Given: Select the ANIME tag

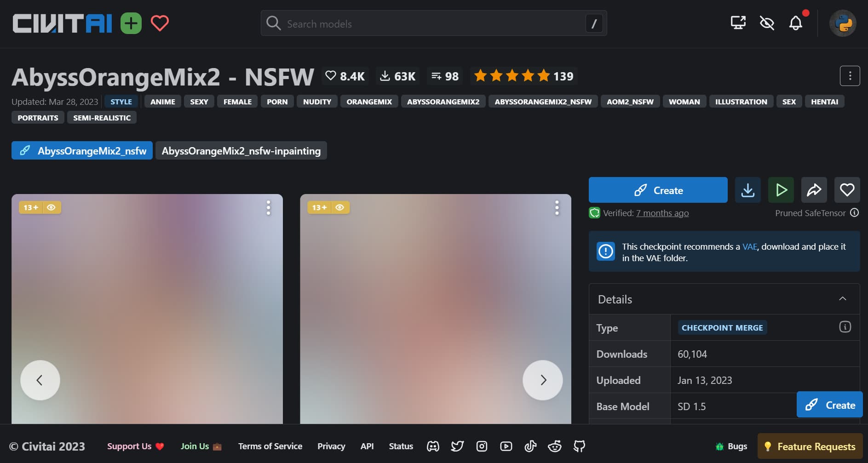Looking at the screenshot, I should [x=163, y=102].
